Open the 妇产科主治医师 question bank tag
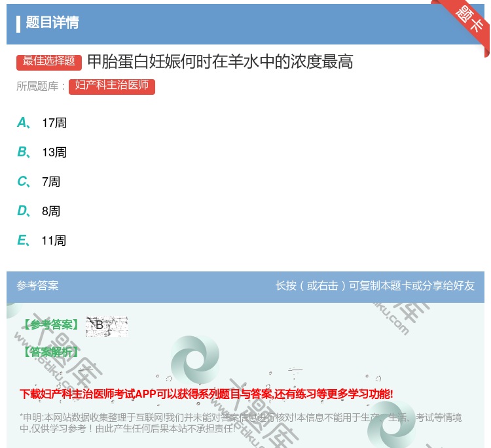This screenshot has width=491, height=448. 112,86
